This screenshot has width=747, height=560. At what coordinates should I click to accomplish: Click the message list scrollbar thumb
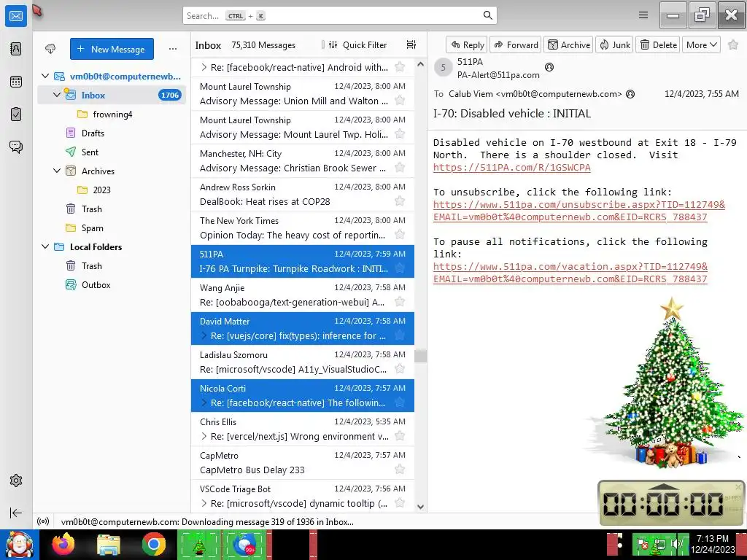[x=420, y=356]
